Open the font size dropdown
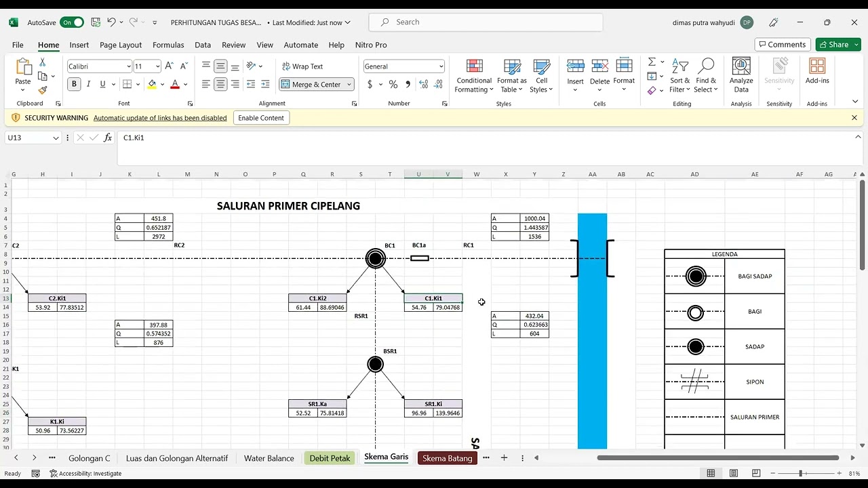868x488 pixels. 158,66
